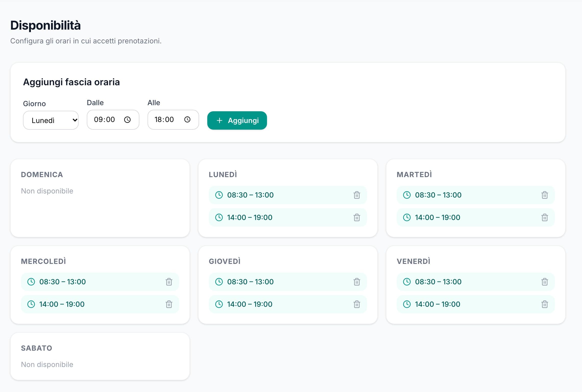Image resolution: width=582 pixels, height=392 pixels.
Task: Click the Dalle field label
Action: click(95, 103)
